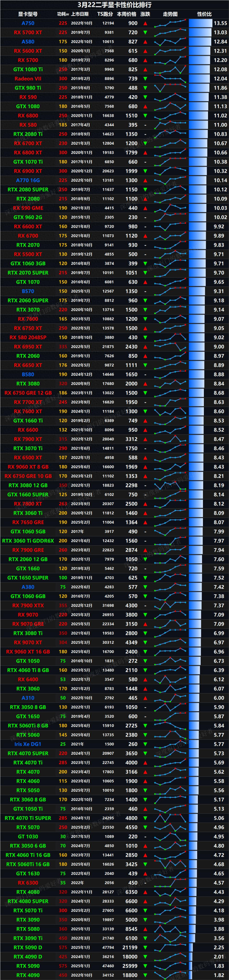Select the GT 1030 model name
Screen dimensions: 229x980
[x=28, y=837]
